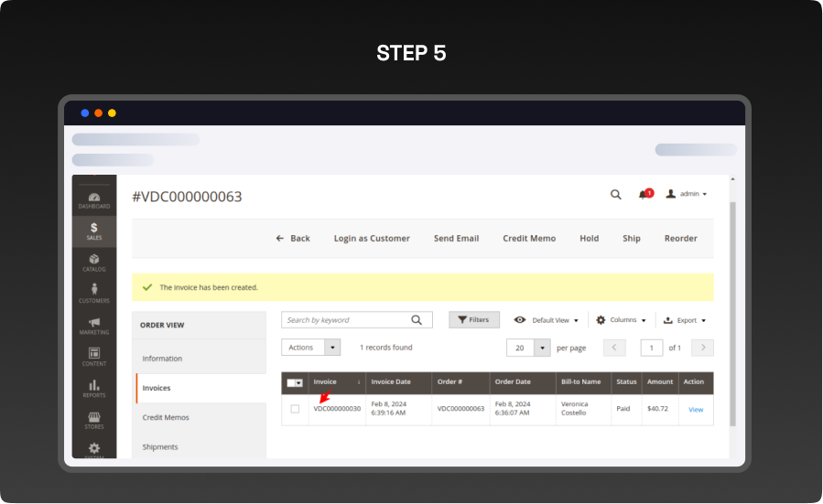The width and height of the screenshot is (823, 504).
Task: Open the Sales dollar icon menu
Action: coord(94,231)
